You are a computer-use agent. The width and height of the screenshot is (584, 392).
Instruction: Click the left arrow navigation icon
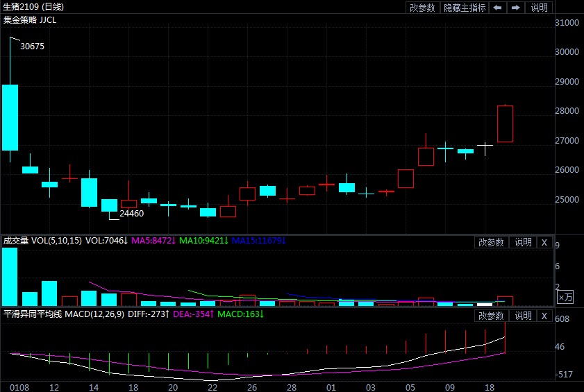[498, 8]
